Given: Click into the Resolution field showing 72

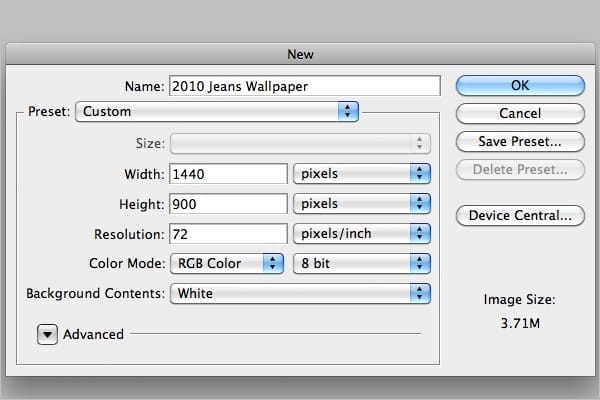Looking at the screenshot, I should coord(228,233).
